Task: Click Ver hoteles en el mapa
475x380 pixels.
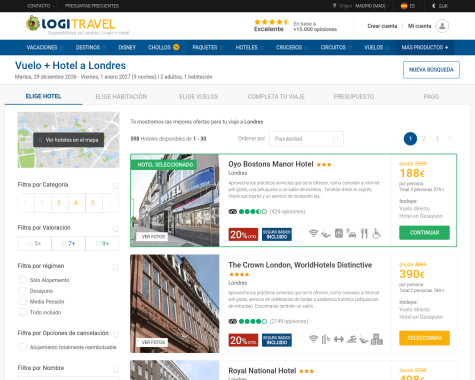Action: [68, 140]
